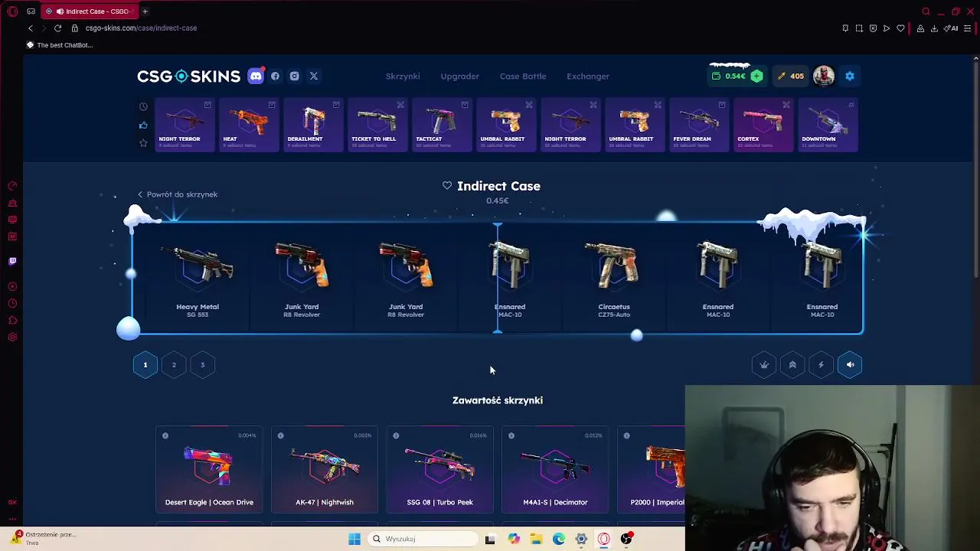Open Twitch icon in Opera sidebar
Screen dimensions: 980x551
[12, 261]
